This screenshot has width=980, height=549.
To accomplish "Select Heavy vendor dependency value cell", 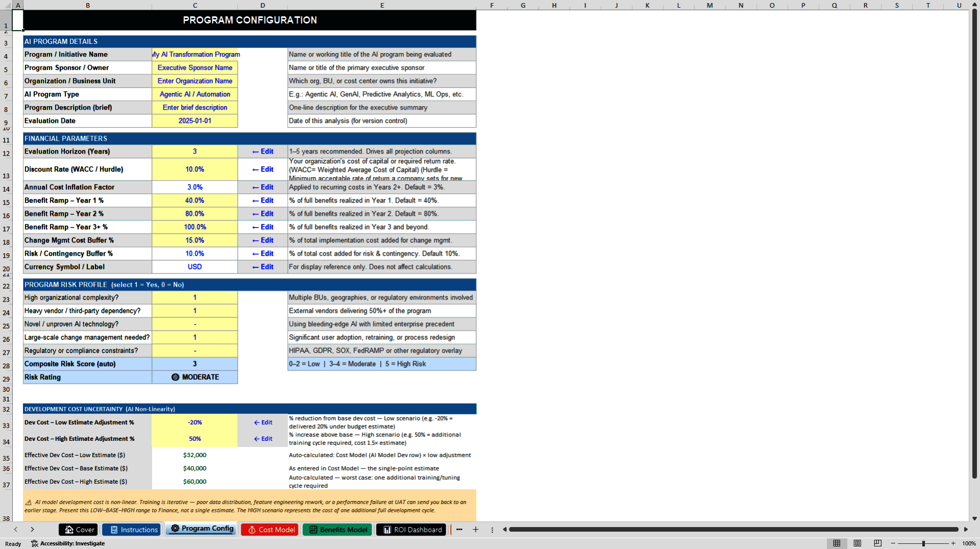I will click(195, 311).
